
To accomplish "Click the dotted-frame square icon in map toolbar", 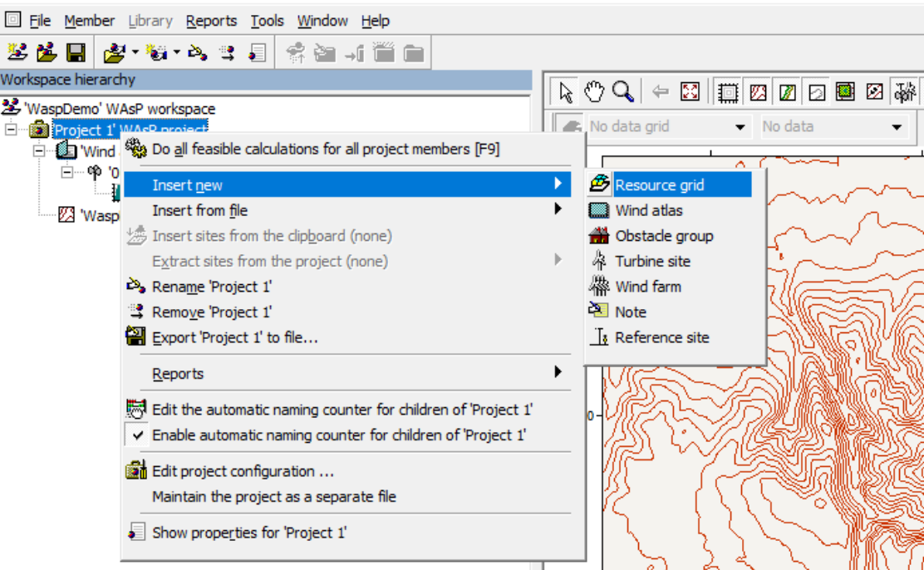I will coord(729,92).
